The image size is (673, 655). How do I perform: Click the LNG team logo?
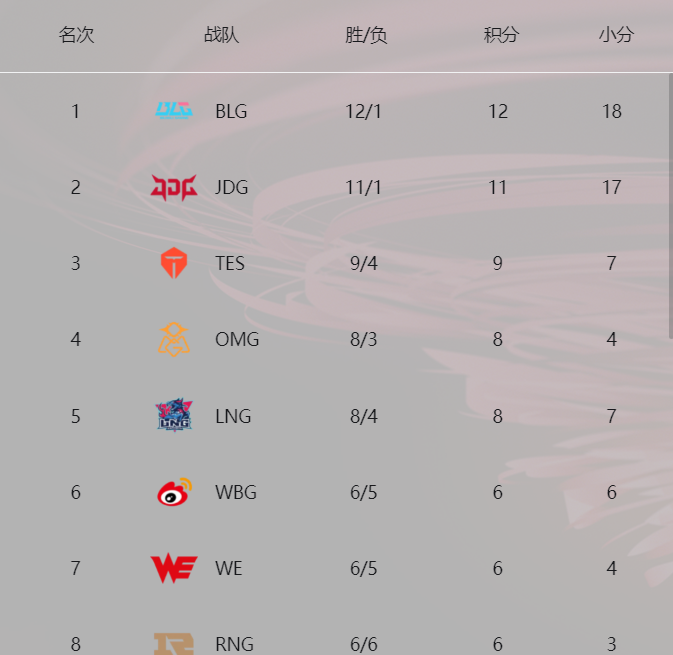[174, 415]
